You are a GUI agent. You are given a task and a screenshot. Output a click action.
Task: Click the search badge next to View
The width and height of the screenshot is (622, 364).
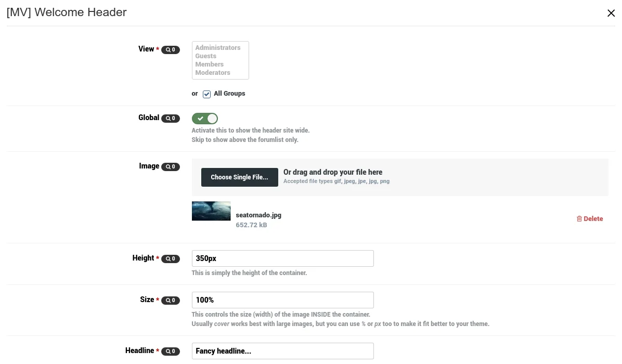pos(170,50)
